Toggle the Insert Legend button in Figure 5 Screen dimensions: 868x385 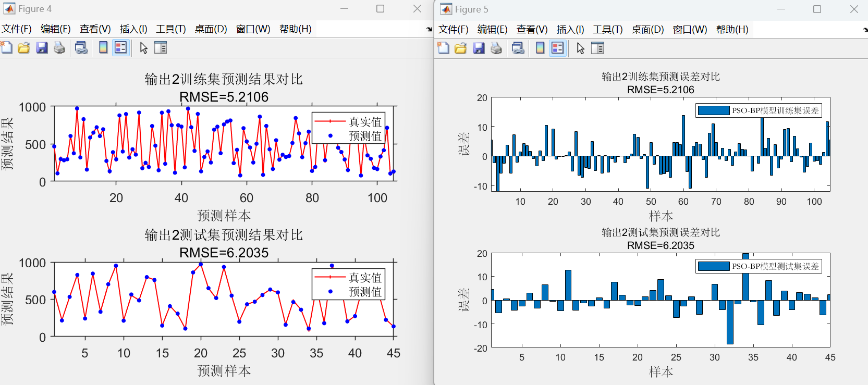[x=558, y=48]
